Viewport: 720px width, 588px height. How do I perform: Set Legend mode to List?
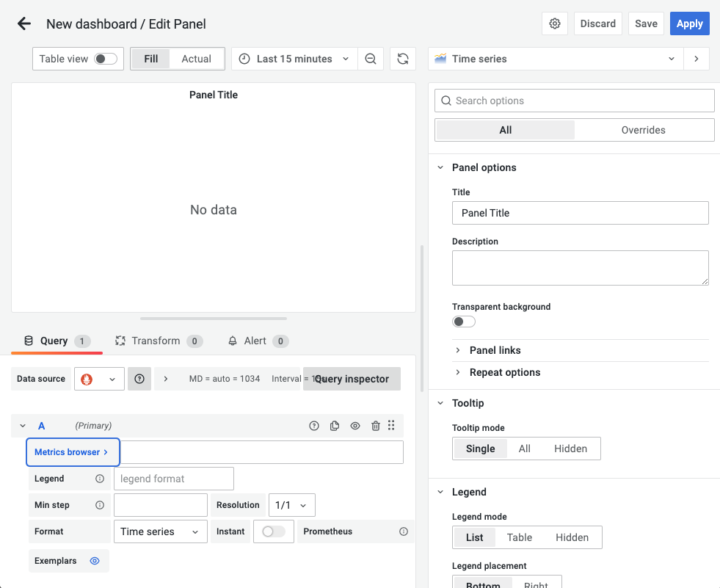tap(474, 537)
